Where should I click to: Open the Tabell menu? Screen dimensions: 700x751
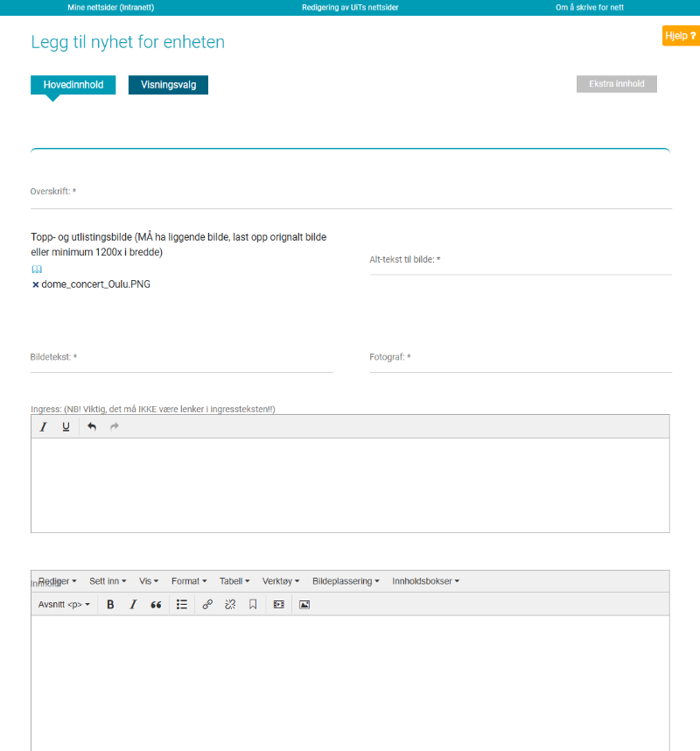tap(234, 581)
